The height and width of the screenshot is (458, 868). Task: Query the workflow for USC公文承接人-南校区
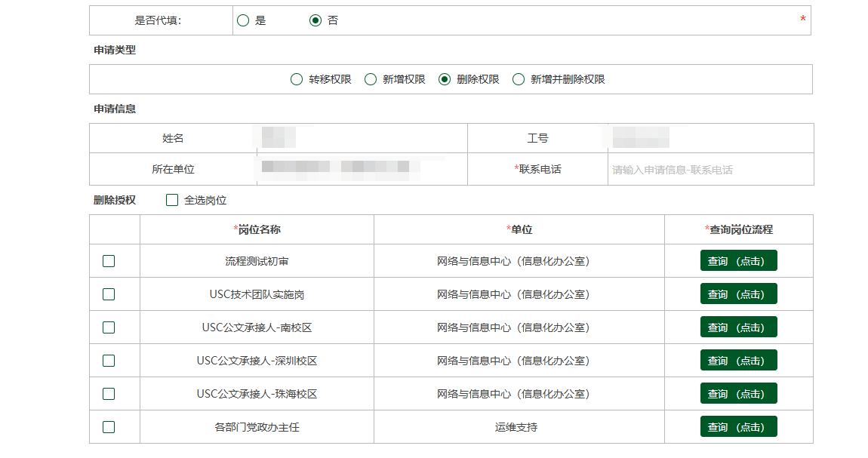pos(738,327)
